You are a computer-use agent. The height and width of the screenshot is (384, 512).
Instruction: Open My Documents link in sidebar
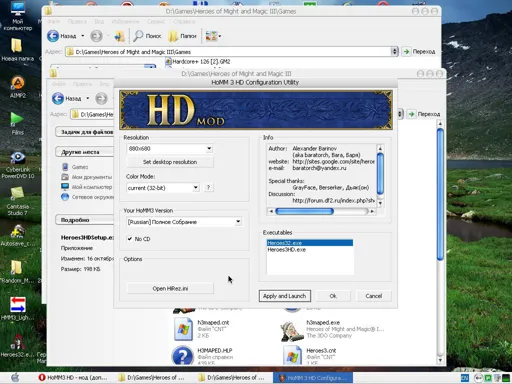pos(92,177)
